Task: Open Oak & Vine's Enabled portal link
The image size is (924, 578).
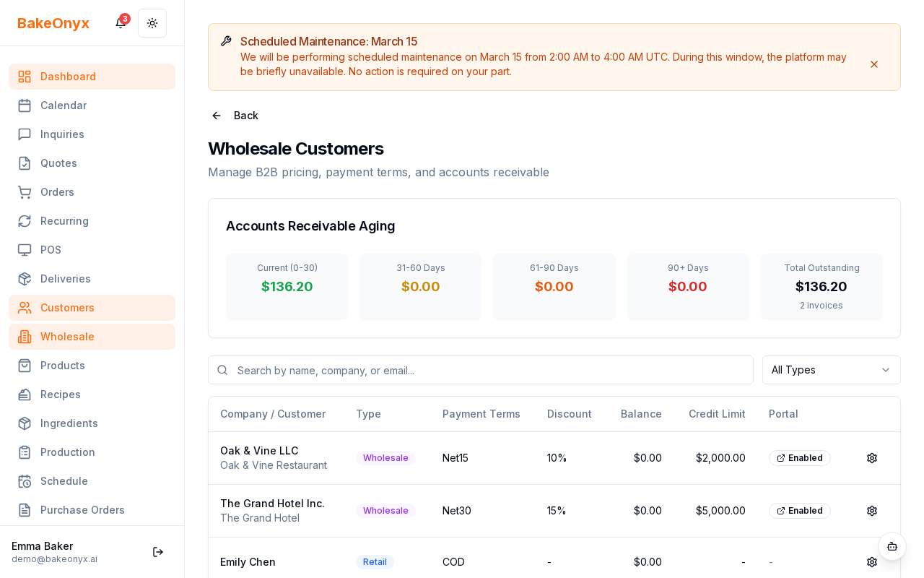Action: (x=800, y=458)
